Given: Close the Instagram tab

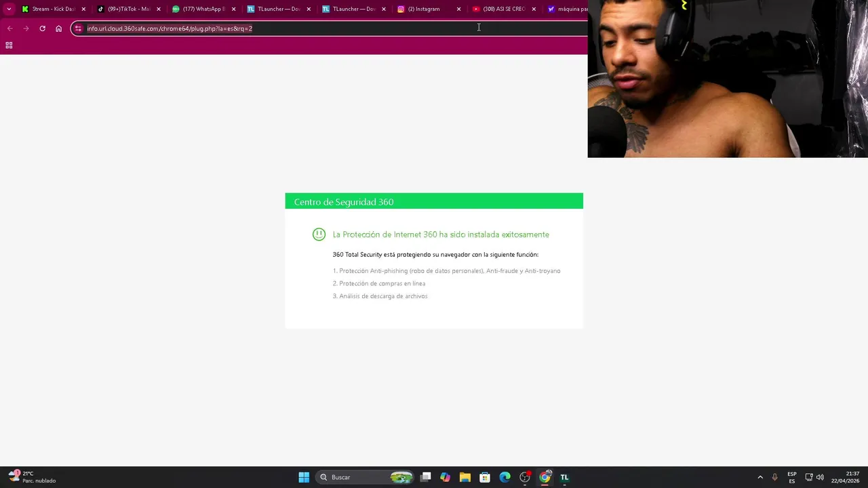Looking at the screenshot, I should 458,9.
